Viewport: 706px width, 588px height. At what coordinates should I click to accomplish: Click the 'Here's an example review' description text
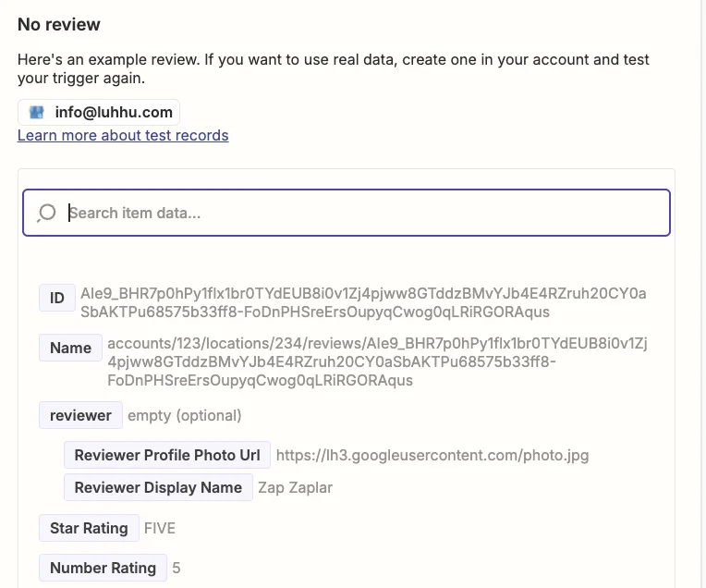pos(334,68)
